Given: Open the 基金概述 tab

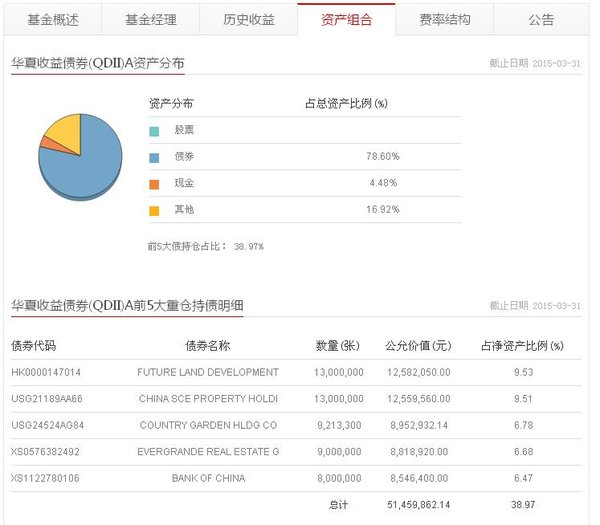Looking at the screenshot, I should pyautogui.click(x=53, y=20).
